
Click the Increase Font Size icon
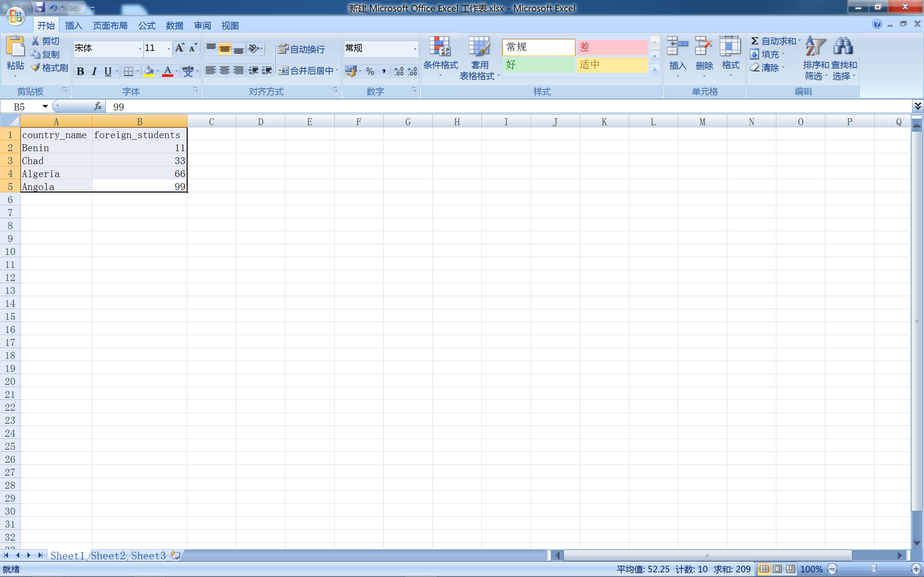tap(179, 48)
